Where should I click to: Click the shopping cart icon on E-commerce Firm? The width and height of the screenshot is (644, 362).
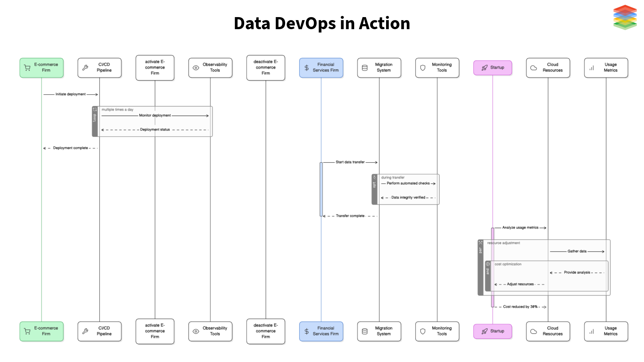pos(27,67)
